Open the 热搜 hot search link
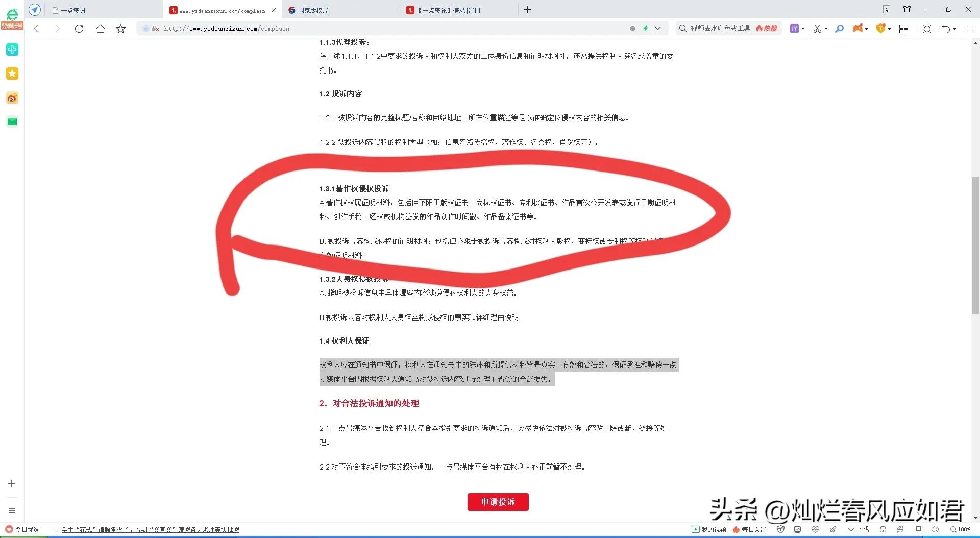The width and height of the screenshot is (980, 538). click(767, 28)
